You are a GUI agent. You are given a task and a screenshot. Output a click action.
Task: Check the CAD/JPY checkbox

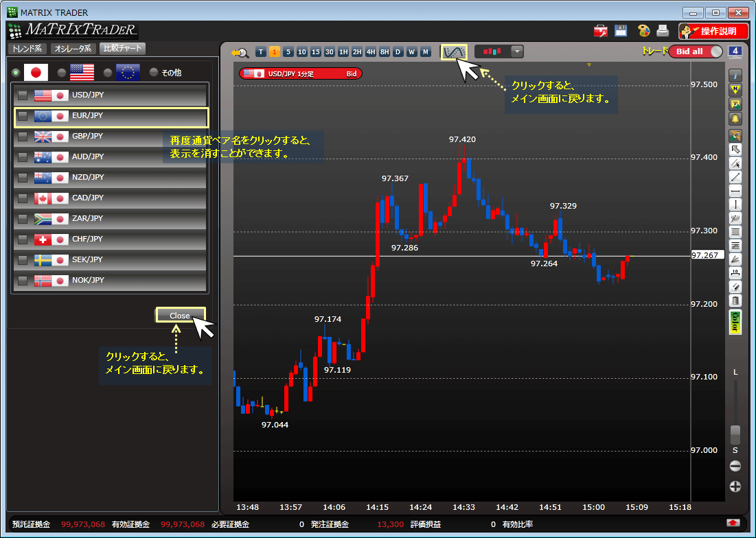coord(23,198)
